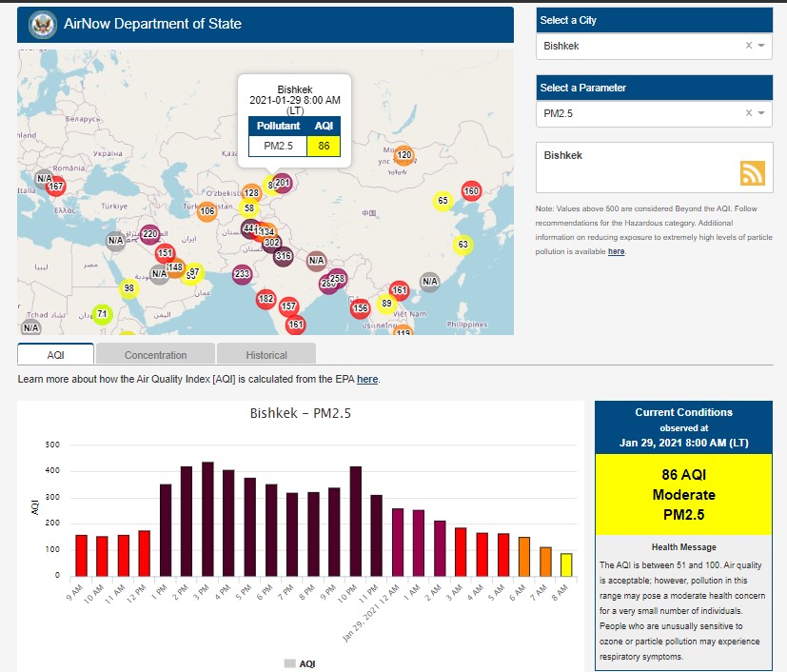This screenshot has width=787, height=672.
Task: Expand the Select a City dropdown arrow
Action: pos(762,46)
